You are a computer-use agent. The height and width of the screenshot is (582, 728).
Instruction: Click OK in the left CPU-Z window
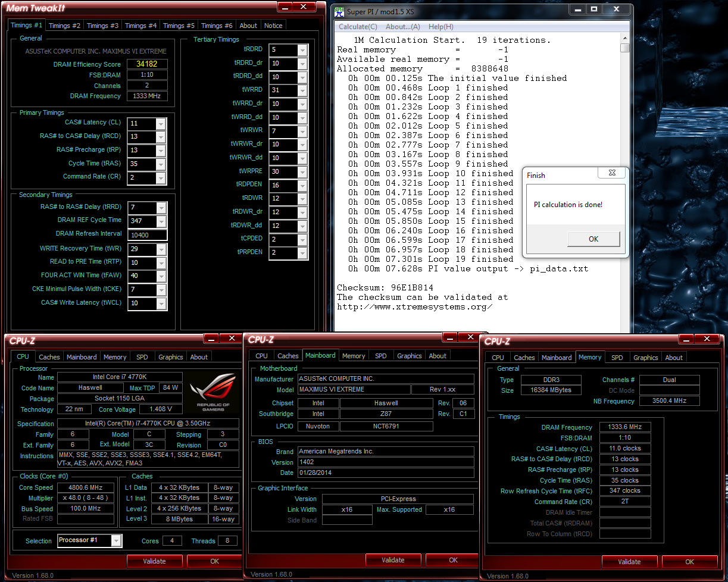pyautogui.click(x=215, y=561)
